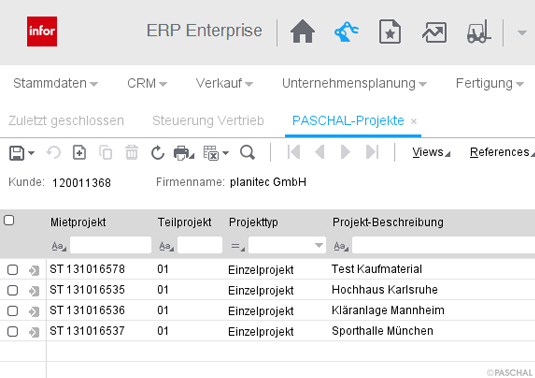The height and width of the screenshot is (378, 535).
Task: Click the Search magnifier icon
Action: tap(247, 152)
